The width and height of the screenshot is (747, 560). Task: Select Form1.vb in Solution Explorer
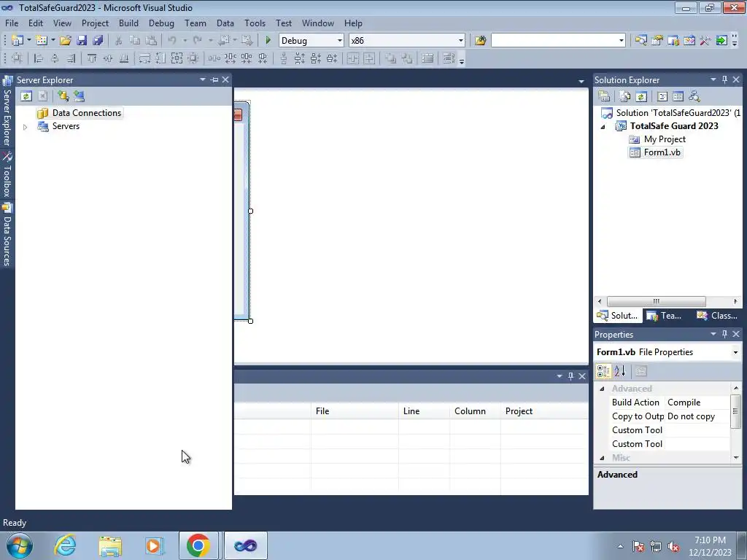[x=662, y=152]
